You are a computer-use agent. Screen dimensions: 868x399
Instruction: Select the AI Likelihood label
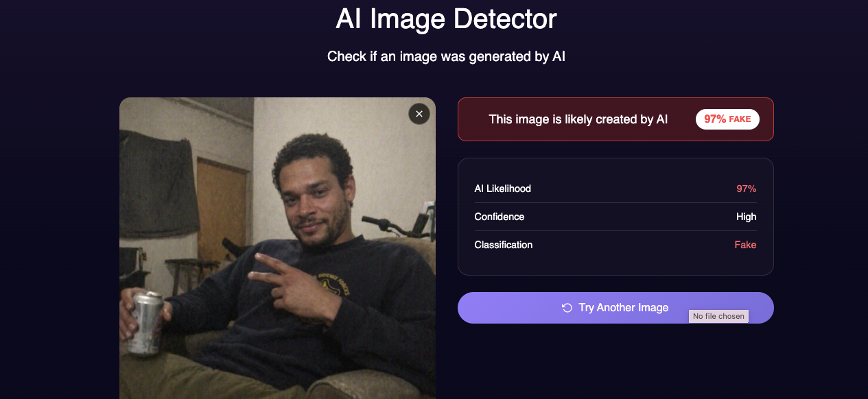[x=503, y=189]
